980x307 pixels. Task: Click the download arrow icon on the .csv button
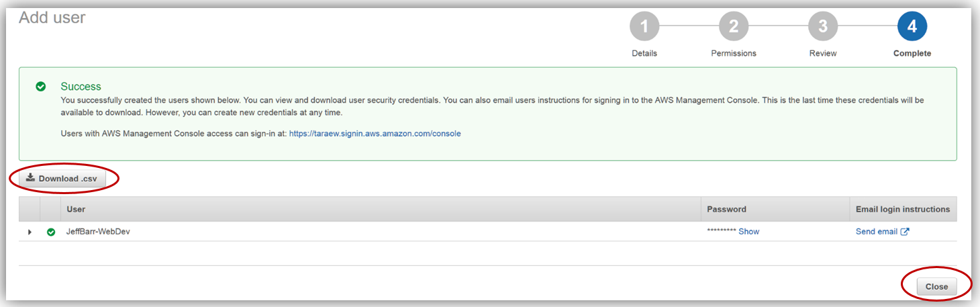coord(30,178)
